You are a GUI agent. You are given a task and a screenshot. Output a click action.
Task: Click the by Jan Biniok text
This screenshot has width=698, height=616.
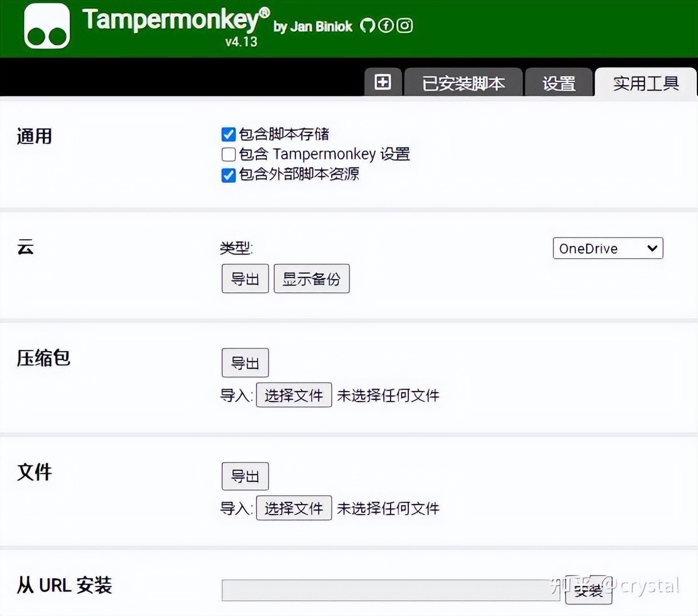click(313, 27)
